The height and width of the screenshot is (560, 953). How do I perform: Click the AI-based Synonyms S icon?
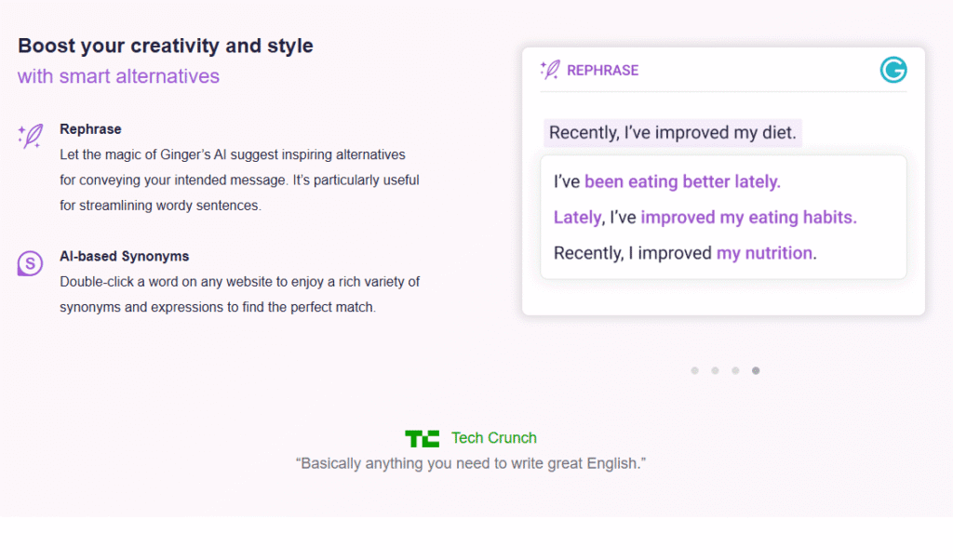pyautogui.click(x=30, y=263)
